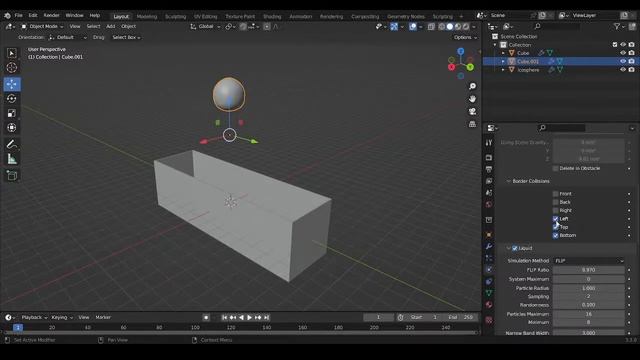Click the FLIP Ratio value field
This screenshot has width=640, height=360.
point(589,270)
